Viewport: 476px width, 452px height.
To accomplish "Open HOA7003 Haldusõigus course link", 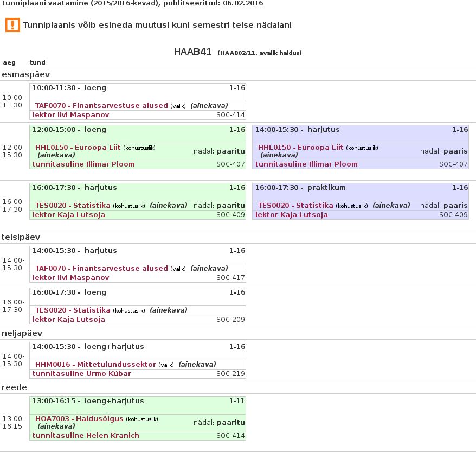I will pyautogui.click(x=79, y=419).
